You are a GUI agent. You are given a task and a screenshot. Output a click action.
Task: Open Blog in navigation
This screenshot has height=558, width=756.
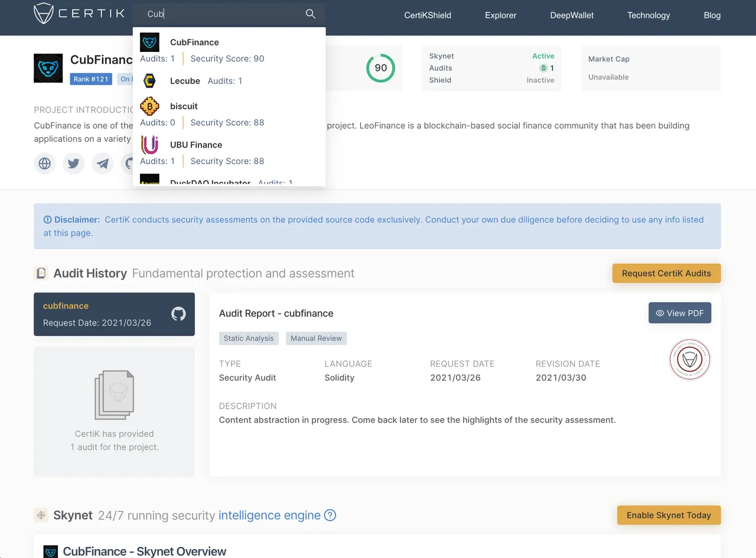click(x=712, y=15)
